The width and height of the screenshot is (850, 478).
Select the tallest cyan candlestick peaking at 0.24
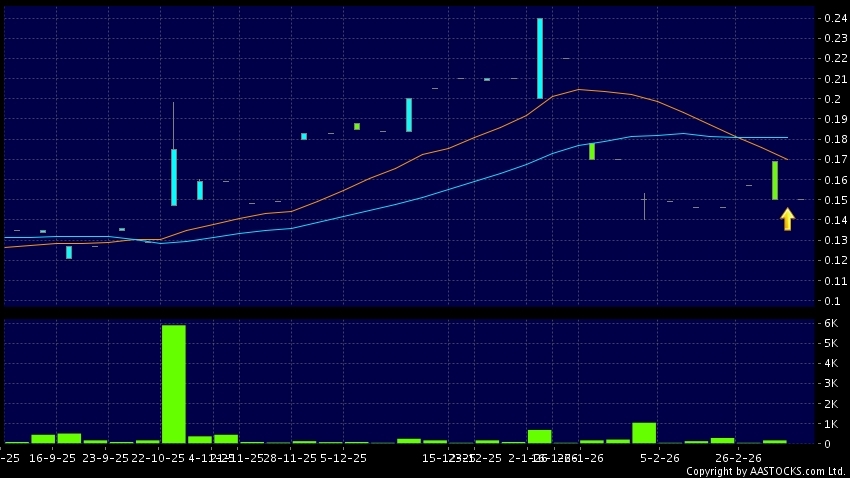tap(540, 58)
